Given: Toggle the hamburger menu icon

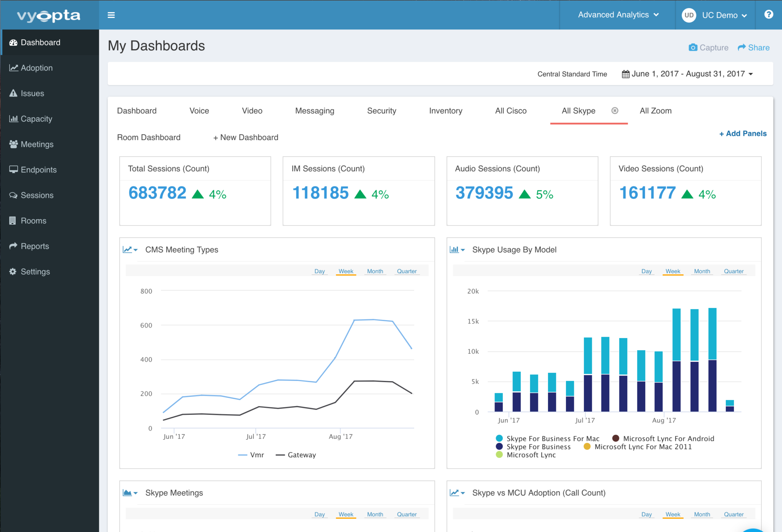Looking at the screenshot, I should pos(111,15).
